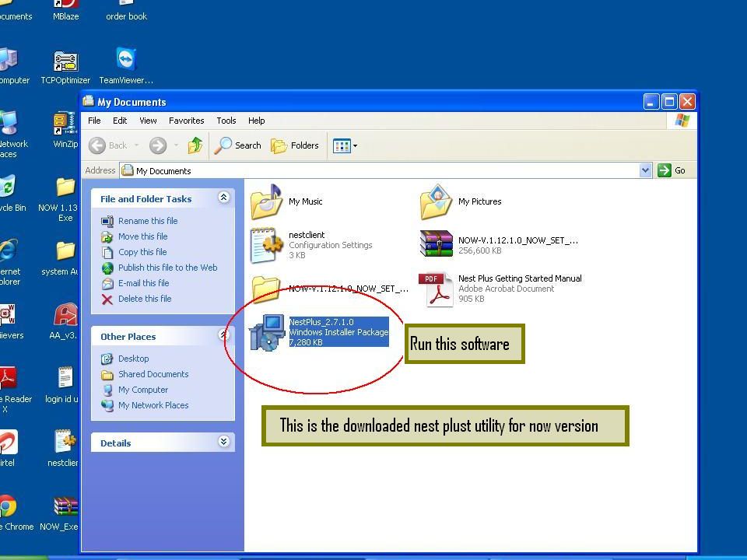
Task: Click the nestclient desktop config icon
Action: (63, 448)
